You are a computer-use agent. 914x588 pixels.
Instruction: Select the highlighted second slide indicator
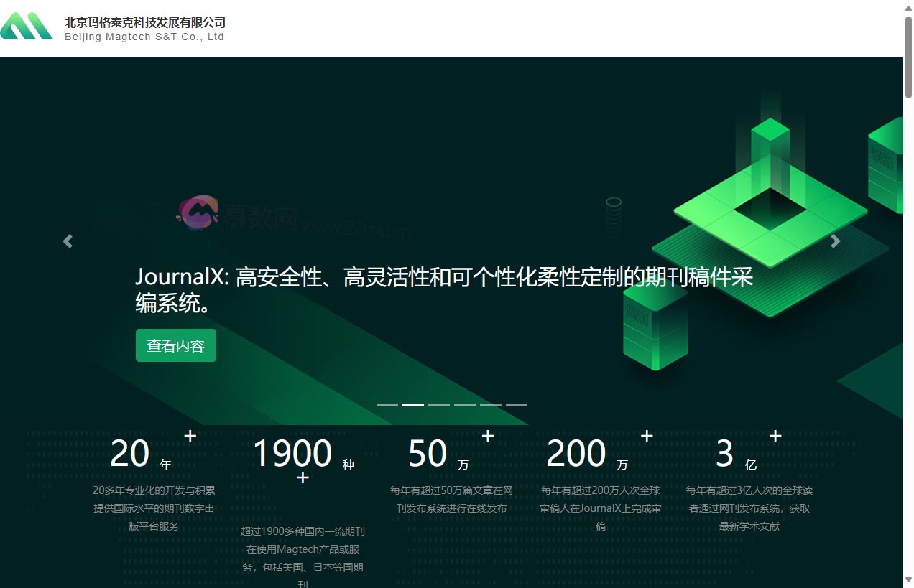pyautogui.click(x=412, y=405)
